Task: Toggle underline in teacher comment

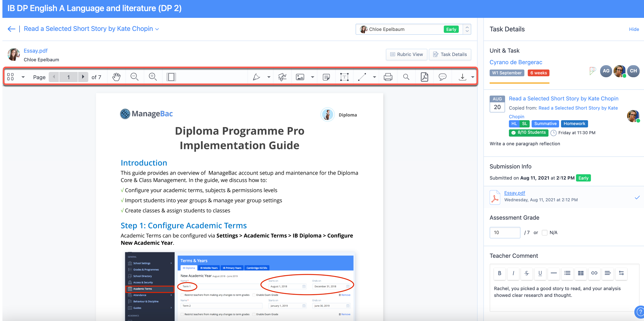Action: click(x=540, y=273)
